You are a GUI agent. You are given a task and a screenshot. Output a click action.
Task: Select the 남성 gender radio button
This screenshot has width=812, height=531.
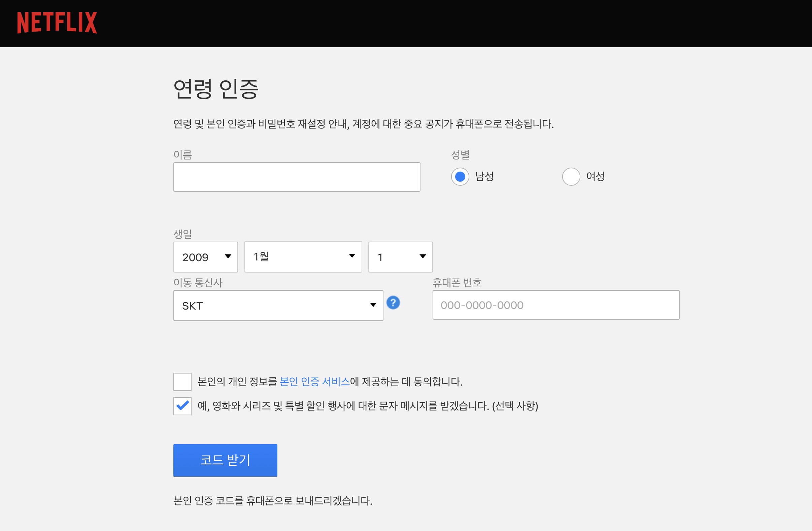point(460,177)
